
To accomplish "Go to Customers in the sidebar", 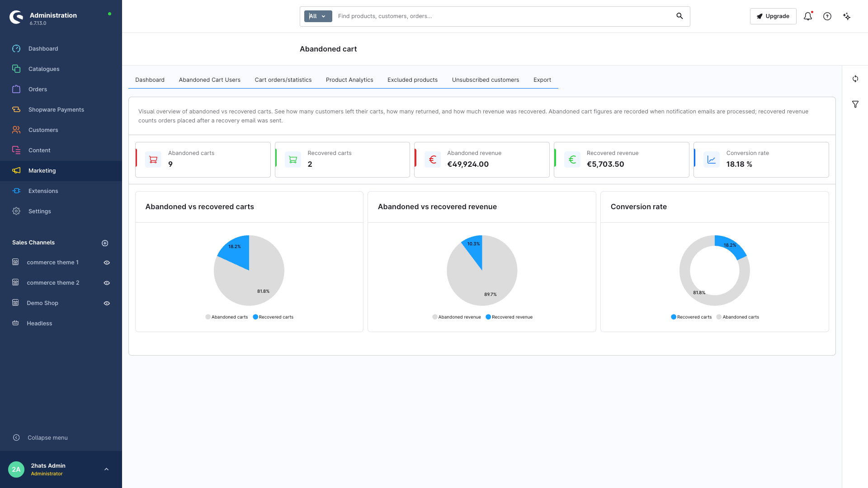I will (x=61, y=130).
